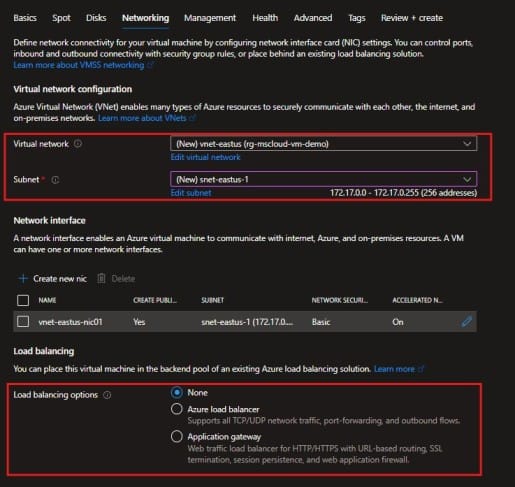This screenshot has height=487, width=515.
Task: Open Learn more about VMSS networking link
Action: [79, 65]
